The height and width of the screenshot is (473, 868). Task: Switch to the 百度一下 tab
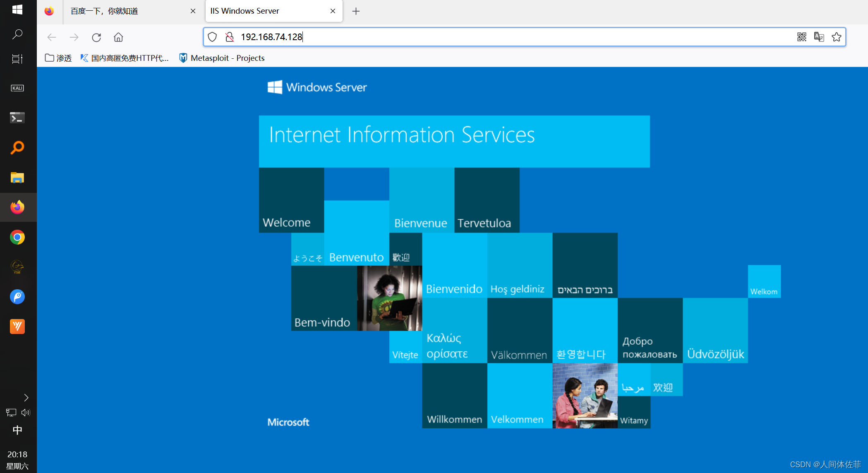click(124, 11)
